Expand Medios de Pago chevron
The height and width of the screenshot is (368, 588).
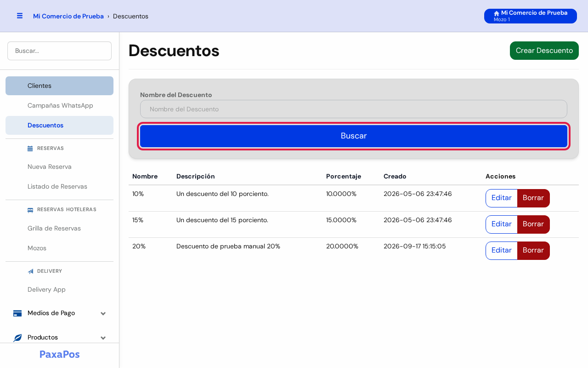[103, 314]
